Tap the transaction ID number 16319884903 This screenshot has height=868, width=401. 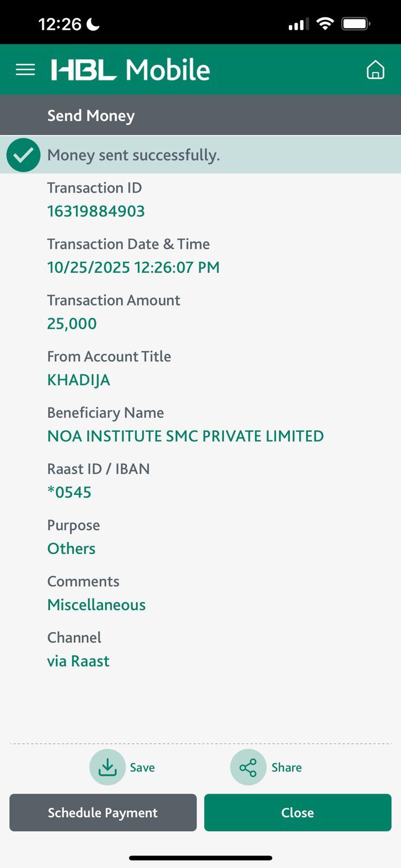pyautogui.click(x=96, y=211)
